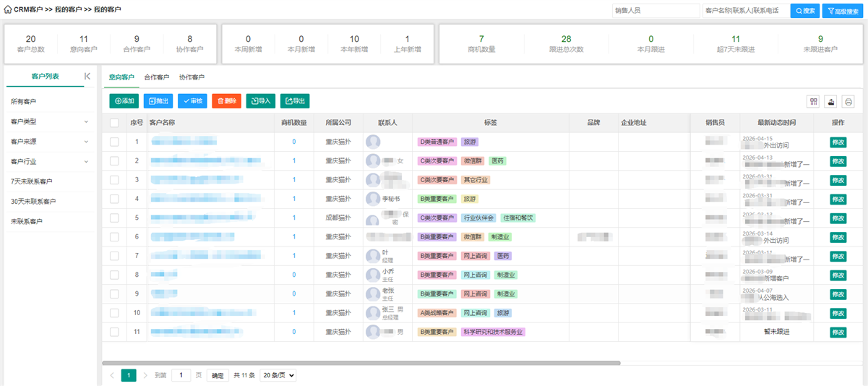Click the home icon beside CRM客户
Screen dimensions: 868x386
[x=8, y=10]
